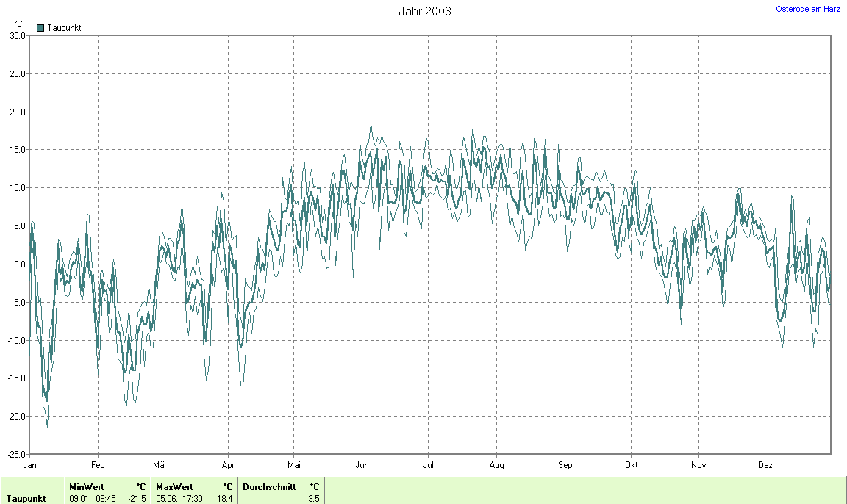
Task: Select the MaxWert column header
Action: pos(174,486)
